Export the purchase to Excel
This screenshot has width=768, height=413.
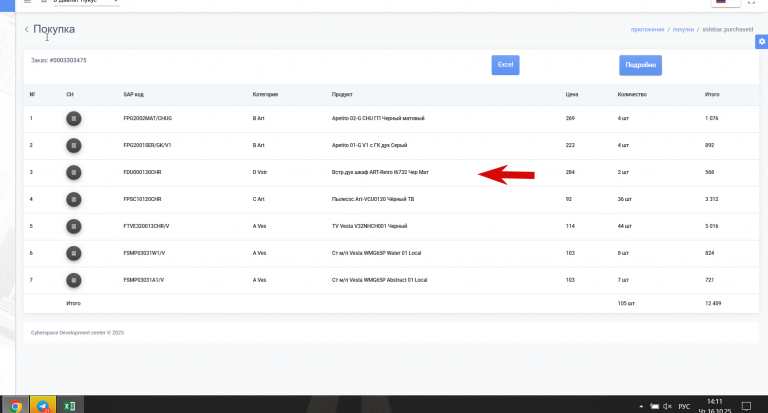coord(505,65)
